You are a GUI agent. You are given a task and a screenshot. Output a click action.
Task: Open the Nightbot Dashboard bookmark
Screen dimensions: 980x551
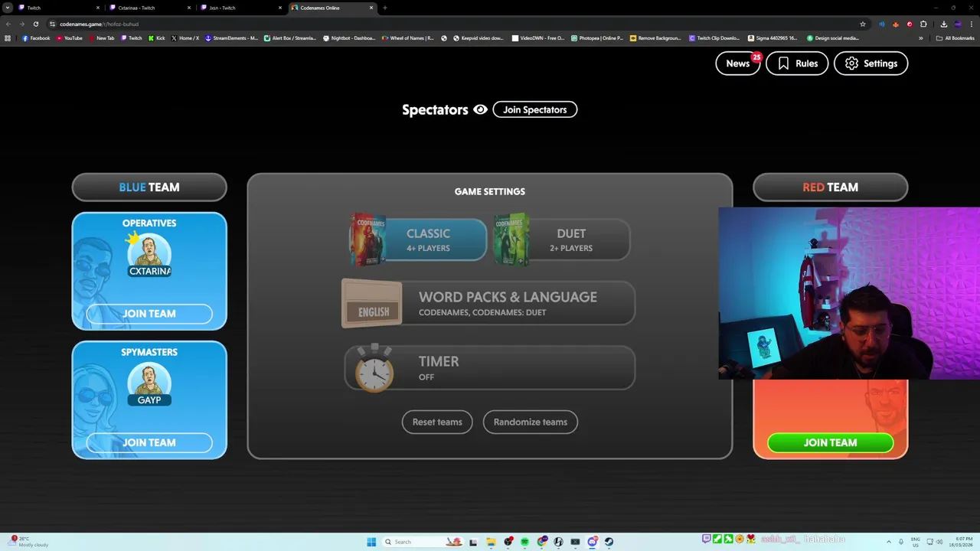tap(349, 37)
